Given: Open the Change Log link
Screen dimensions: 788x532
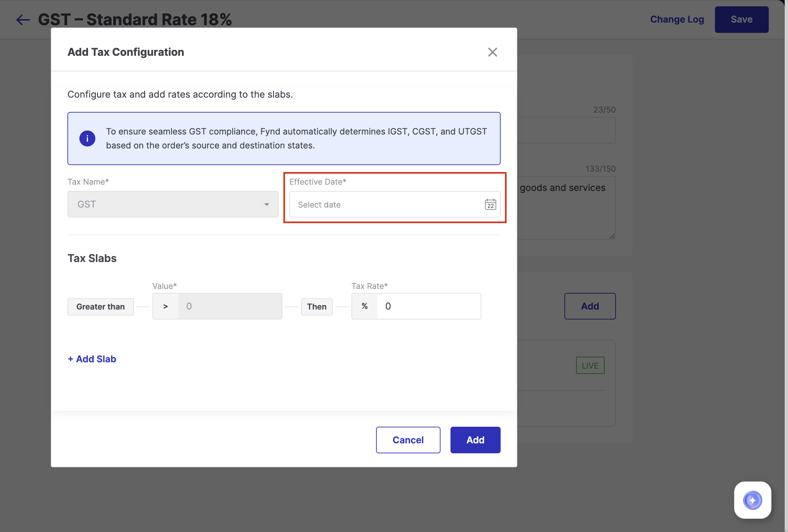Looking at the screenshot, I should pos(677,20).
